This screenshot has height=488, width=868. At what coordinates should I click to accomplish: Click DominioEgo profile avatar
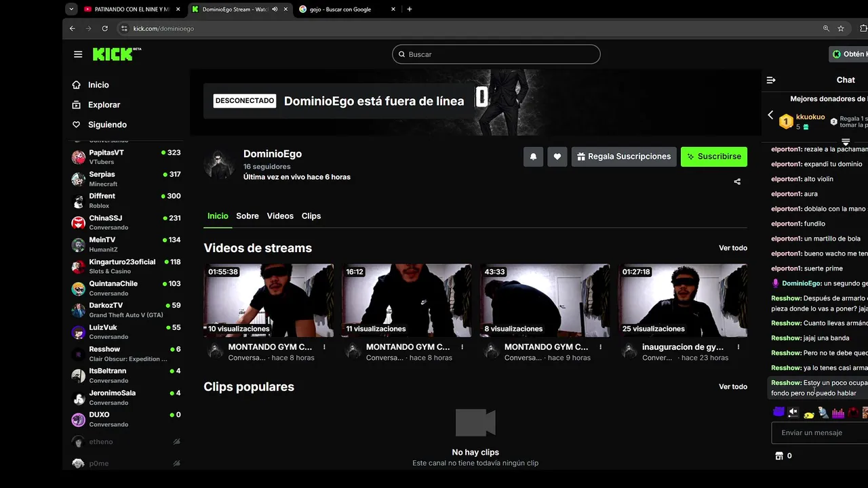(220, 164)
